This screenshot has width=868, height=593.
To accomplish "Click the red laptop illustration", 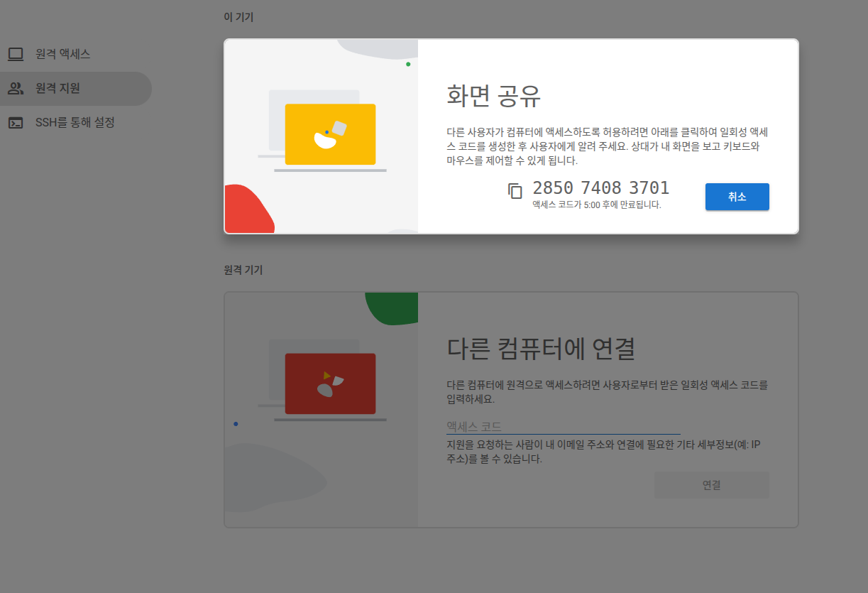I will pyautogui.click(x=330, y=383).
